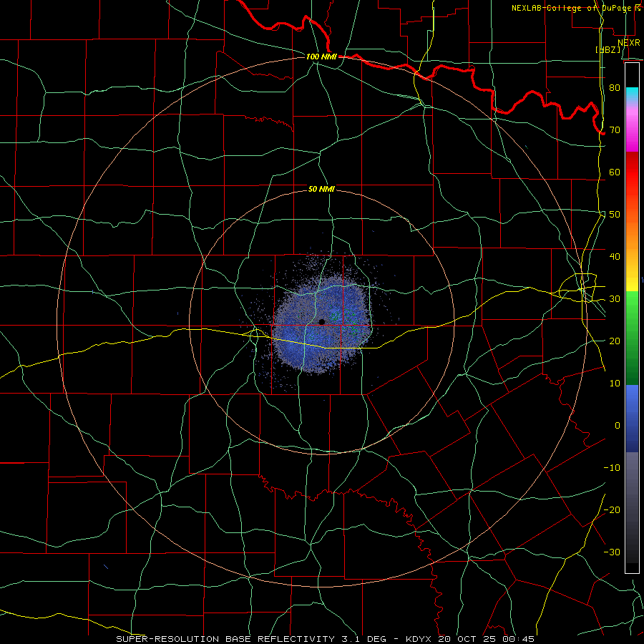Click the SUPER-RESOLUTION BASE REFLECTIVITY caption
Screen dimensions: 644x644
[225, 639]
